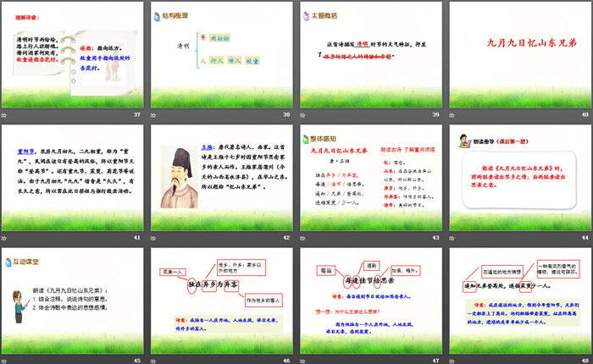Image resolution: width=593 pixels, height=364 pixels.
Task: Click animation star icon under slide 47
Action: (x=302, y=361)
